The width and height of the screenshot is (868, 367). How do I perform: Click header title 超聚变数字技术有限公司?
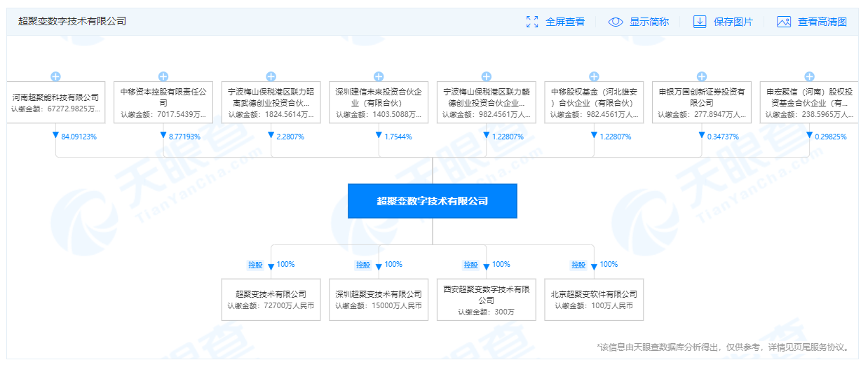pyautogui.click(x=72, y=22)
